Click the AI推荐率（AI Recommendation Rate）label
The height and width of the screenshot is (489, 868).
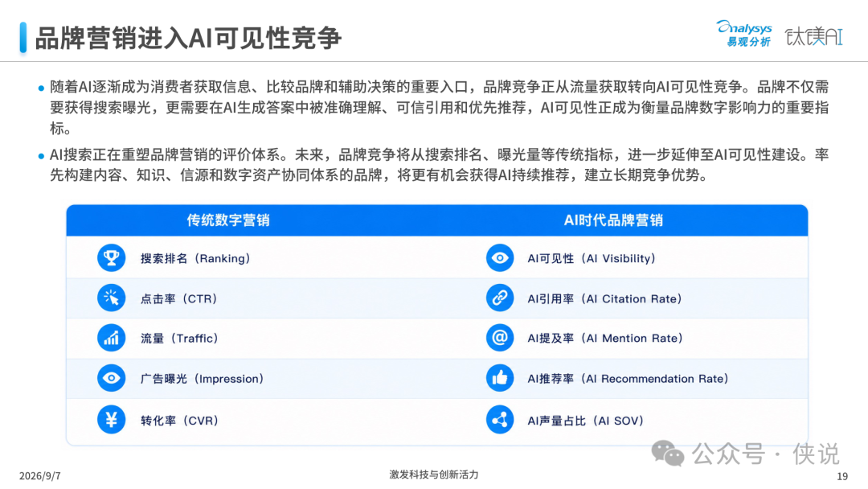coord(628,379)
